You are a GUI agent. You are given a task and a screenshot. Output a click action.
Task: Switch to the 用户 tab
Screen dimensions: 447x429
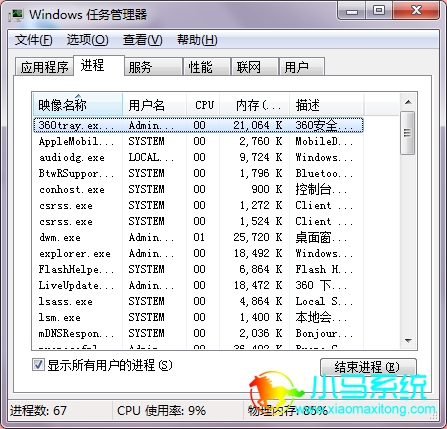[302, 67]
